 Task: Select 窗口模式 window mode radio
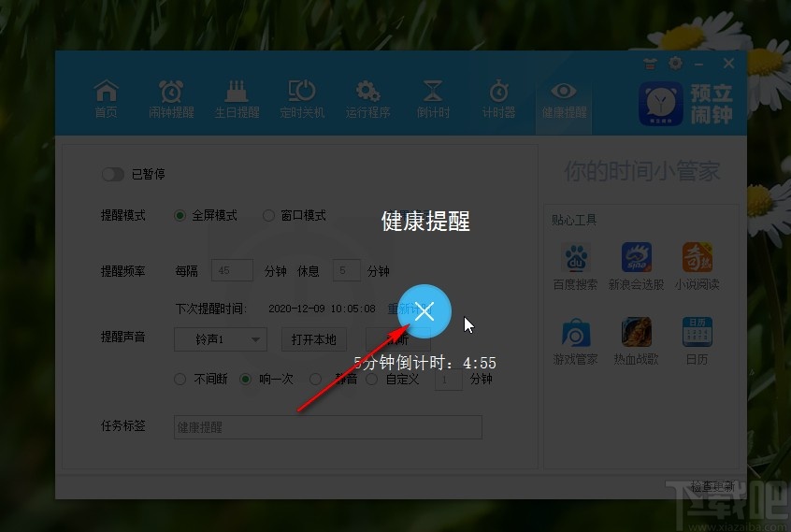click(x=268, y=215)
